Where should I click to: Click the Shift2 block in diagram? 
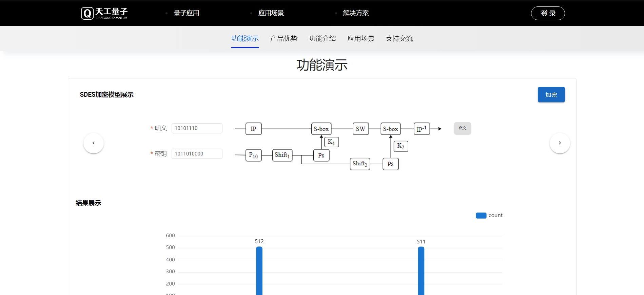click(x=360, y=164)
